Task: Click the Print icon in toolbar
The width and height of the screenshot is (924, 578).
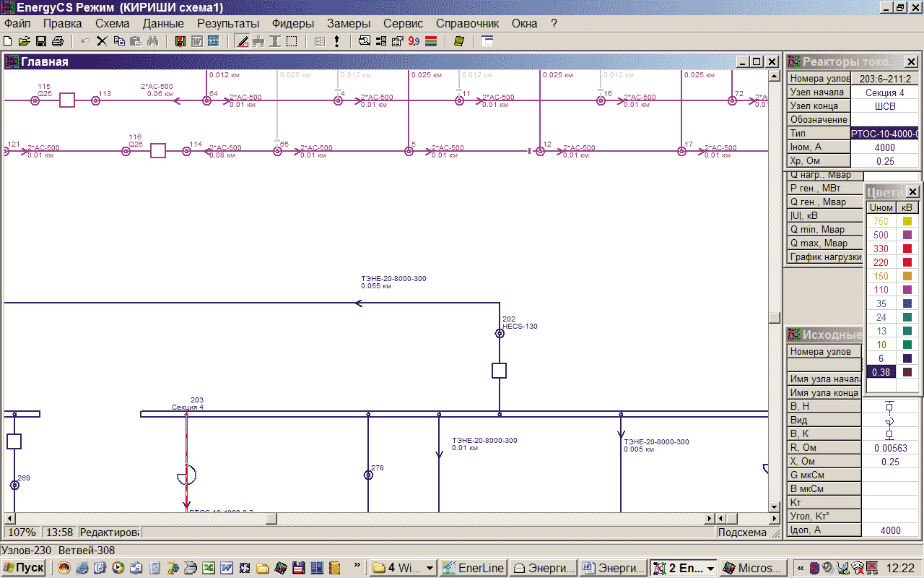Action: click(58, 41)
